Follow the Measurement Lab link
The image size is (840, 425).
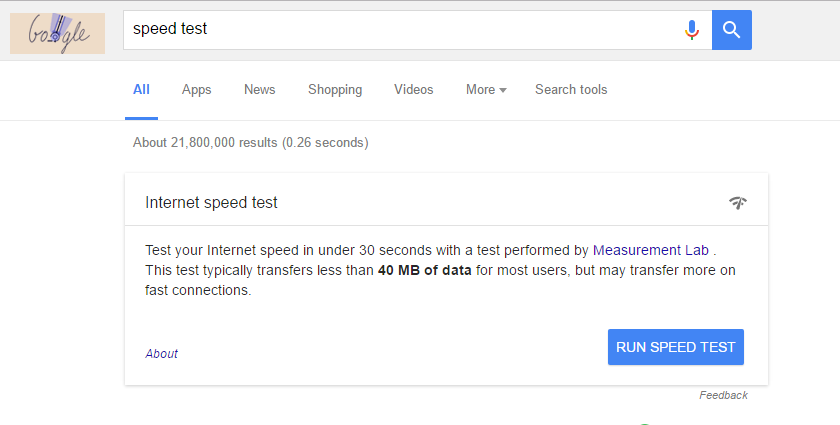tap(651, 250)
